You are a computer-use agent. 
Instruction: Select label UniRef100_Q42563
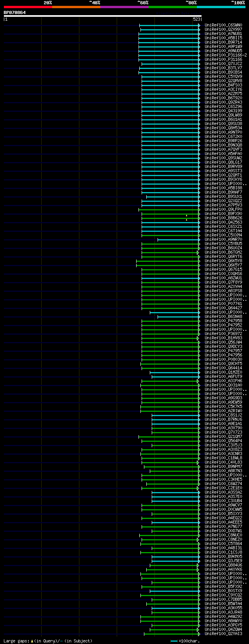(x=223, y=222)
